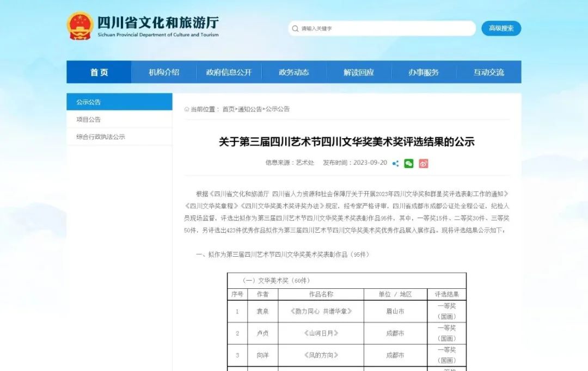
Task: Open the 解读回应 navigation tab
Action: (x=358, y=72)
